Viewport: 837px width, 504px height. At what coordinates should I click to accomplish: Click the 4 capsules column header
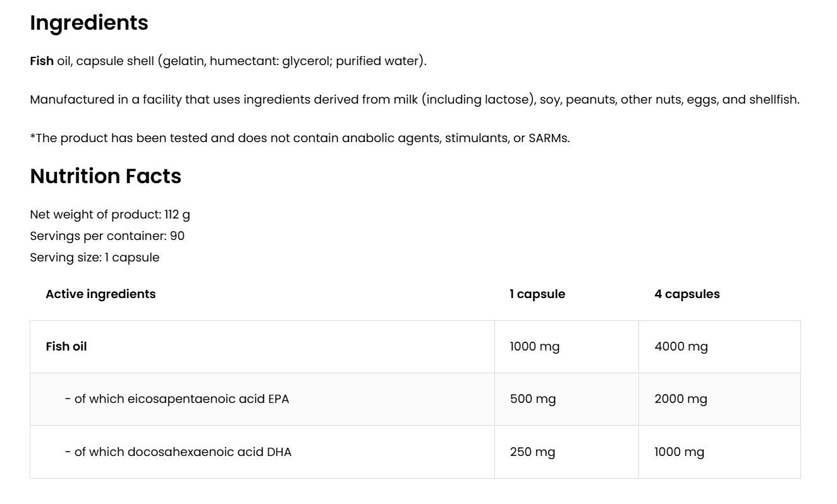[687, 294]
